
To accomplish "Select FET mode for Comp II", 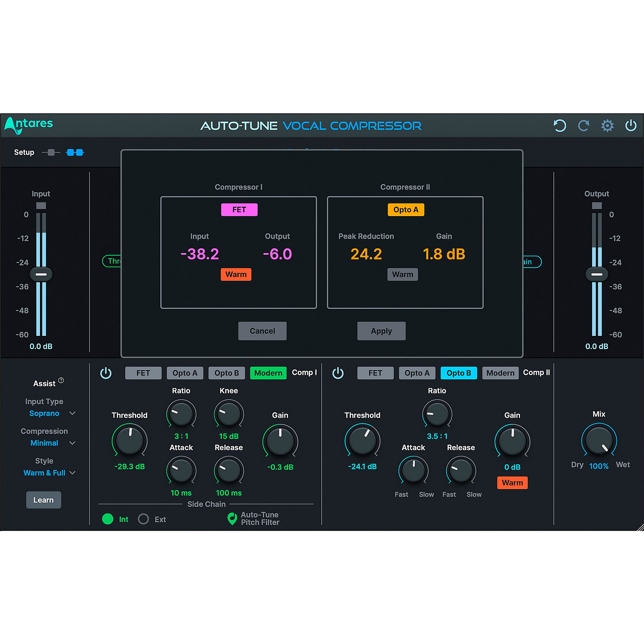I will coord(375,373).
